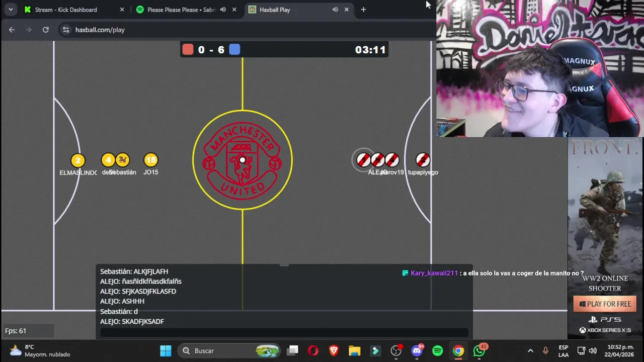Click chat message 'ALEJO: SFJKASDJFKLASFD'
The width and height of the screenshot is (644, 362).
click(138, 291)
